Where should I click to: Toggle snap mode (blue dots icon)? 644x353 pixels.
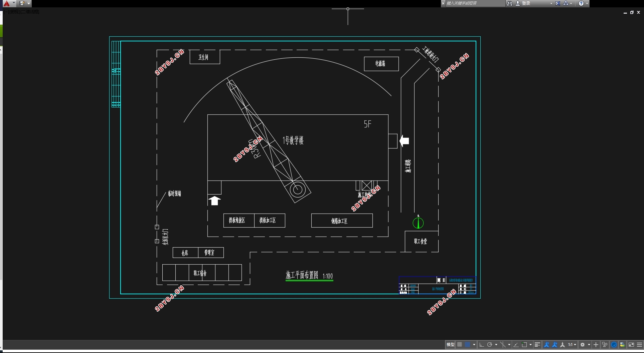click(467, 345)
